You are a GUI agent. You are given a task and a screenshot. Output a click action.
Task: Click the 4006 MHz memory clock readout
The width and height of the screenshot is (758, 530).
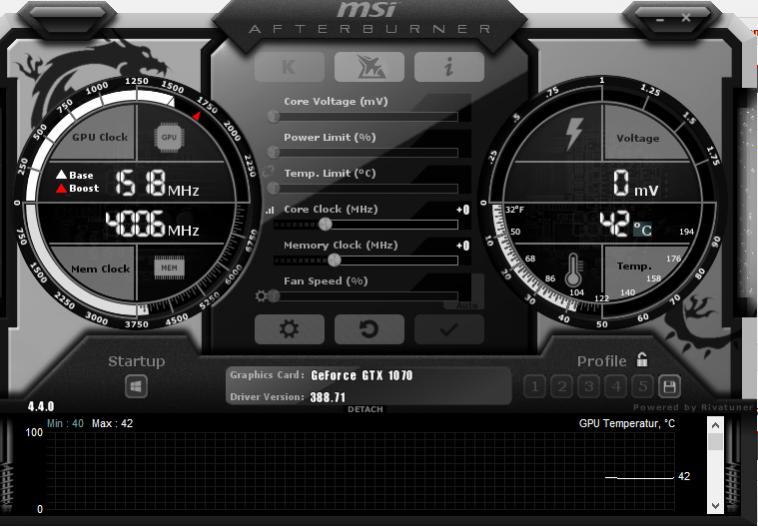152,224
